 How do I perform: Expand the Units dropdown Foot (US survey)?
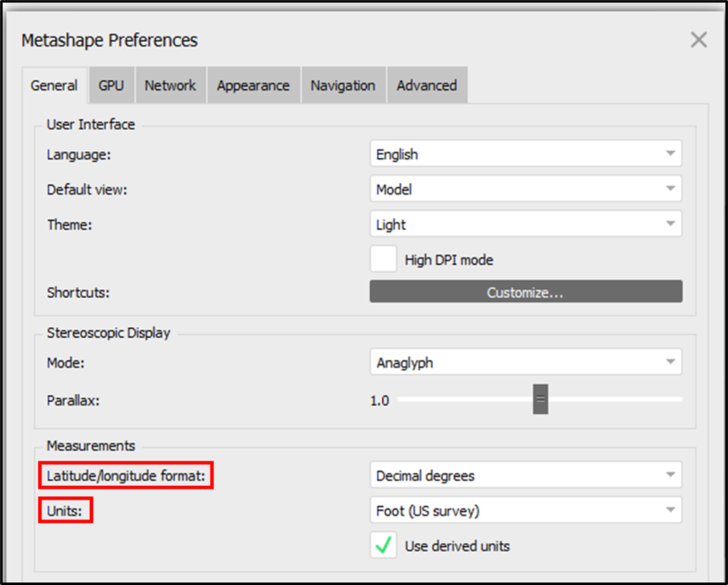pyautogui.click(x=525, y=510)
